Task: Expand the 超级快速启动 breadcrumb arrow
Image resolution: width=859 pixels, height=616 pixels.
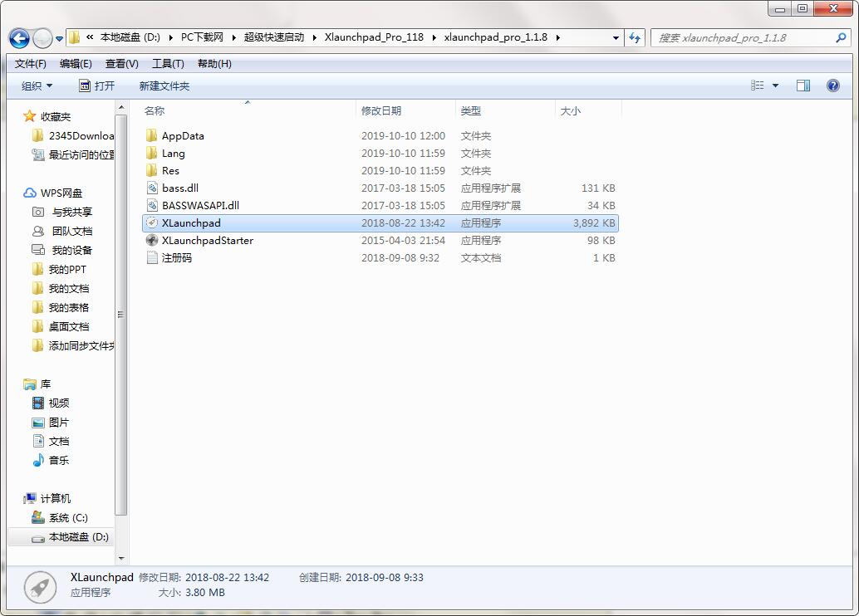Action: pos(315,38)
